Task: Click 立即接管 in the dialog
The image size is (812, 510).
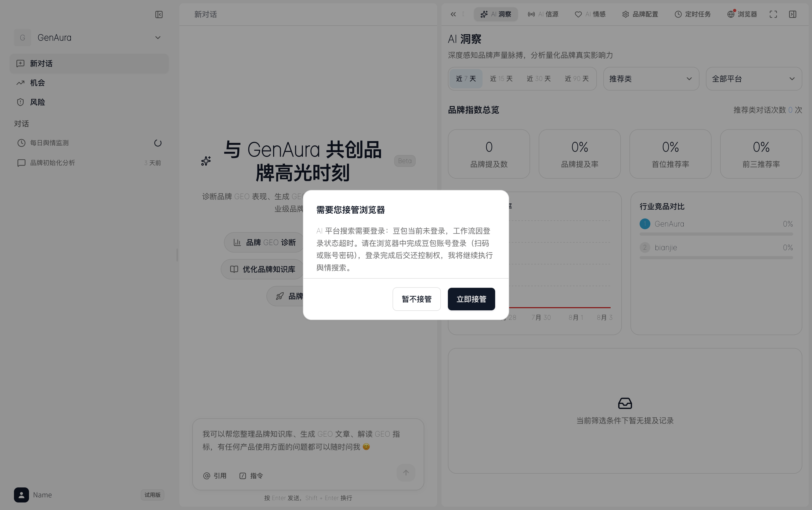Action: point(471,299)
